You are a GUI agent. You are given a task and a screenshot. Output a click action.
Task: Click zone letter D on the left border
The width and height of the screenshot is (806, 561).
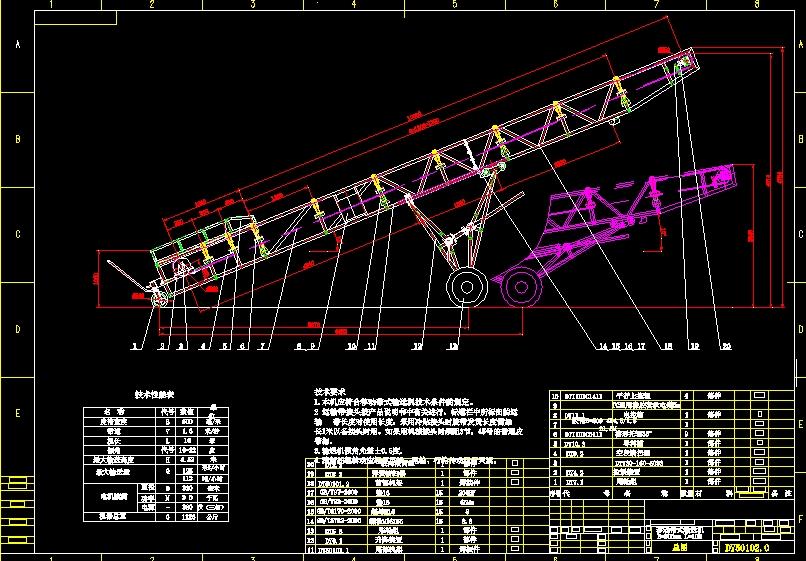[18, 329]
